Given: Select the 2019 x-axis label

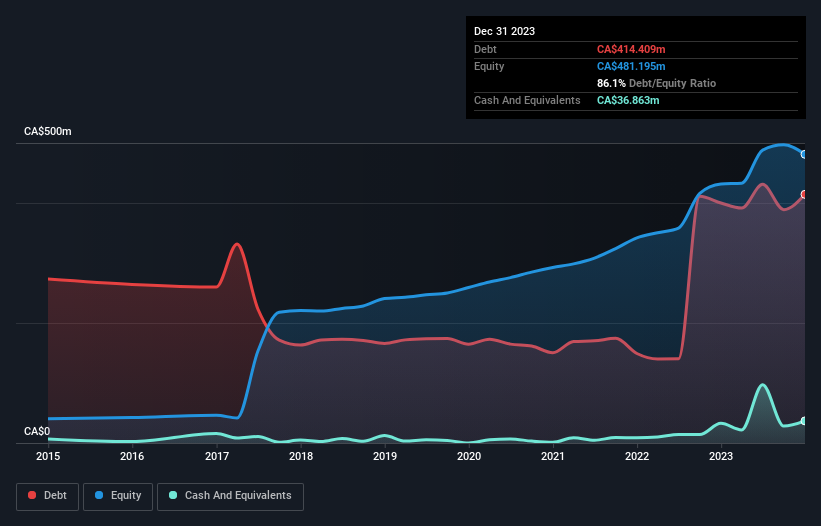Looking at the screenshot, I should tap(385, 456).
